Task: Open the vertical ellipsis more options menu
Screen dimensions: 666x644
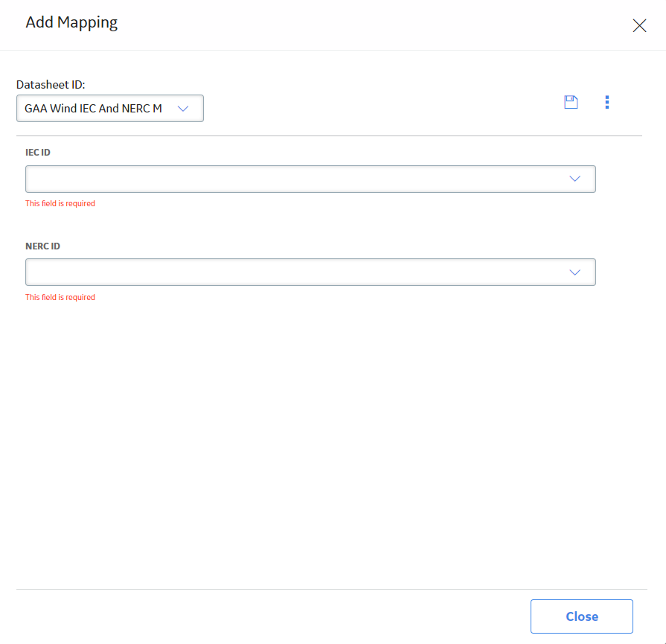Action: [607, 102]
